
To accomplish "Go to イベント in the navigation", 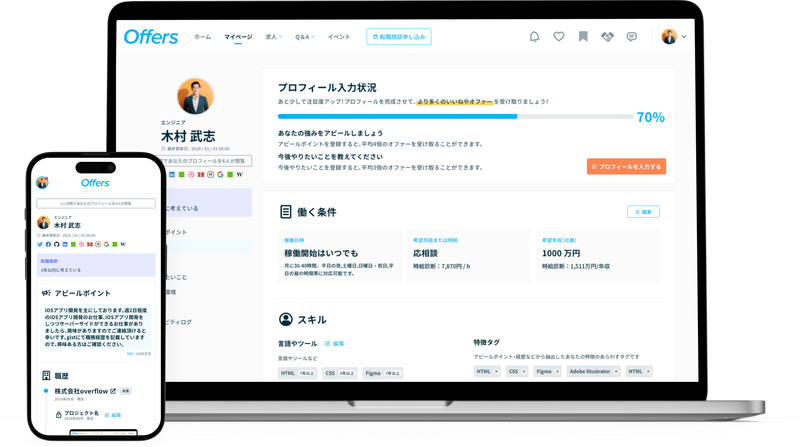I will 339,37.
